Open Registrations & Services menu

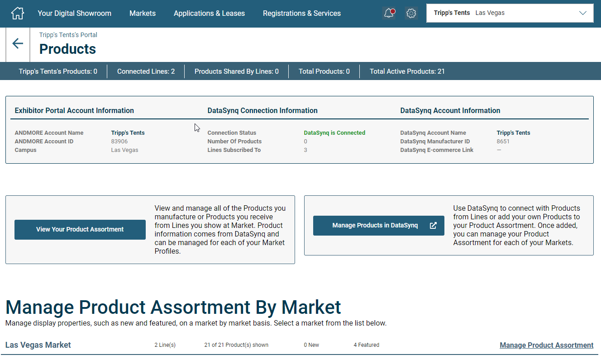pos(302,13)
